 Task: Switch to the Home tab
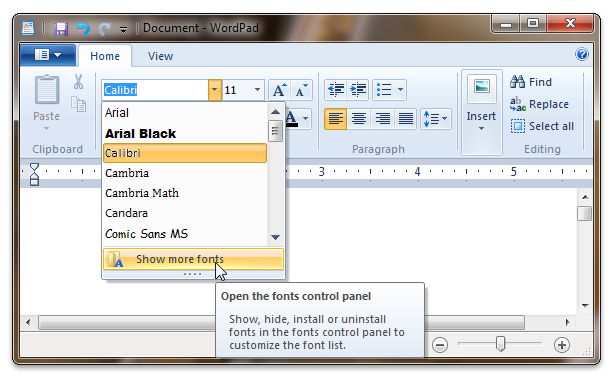click(x=105, y=56)
